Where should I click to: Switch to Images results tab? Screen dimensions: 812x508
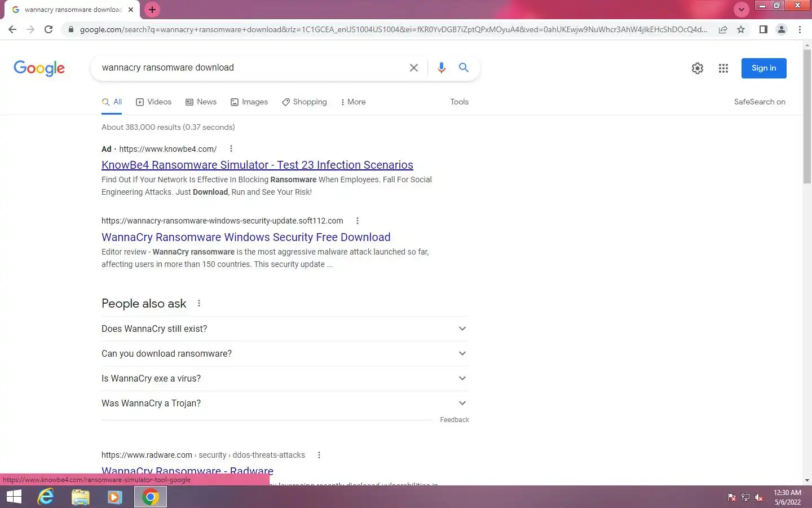pyautogui.click(x=249, y=102)
